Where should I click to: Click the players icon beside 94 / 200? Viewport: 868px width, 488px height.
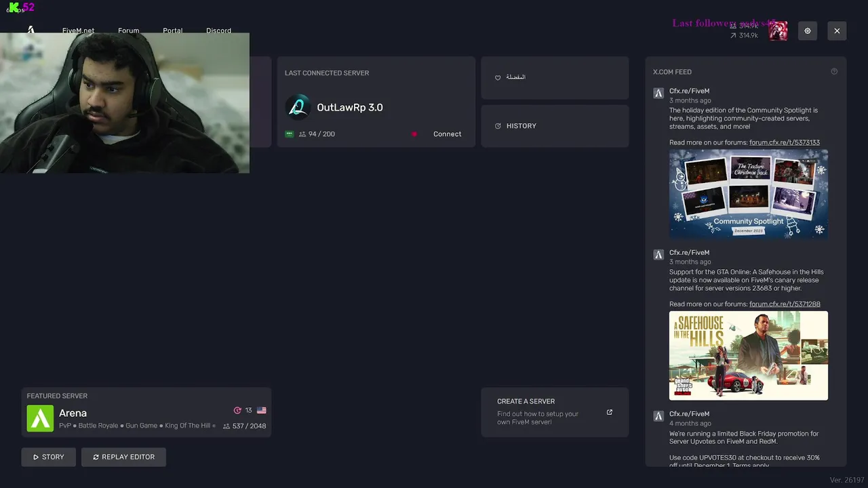point(302,134)
